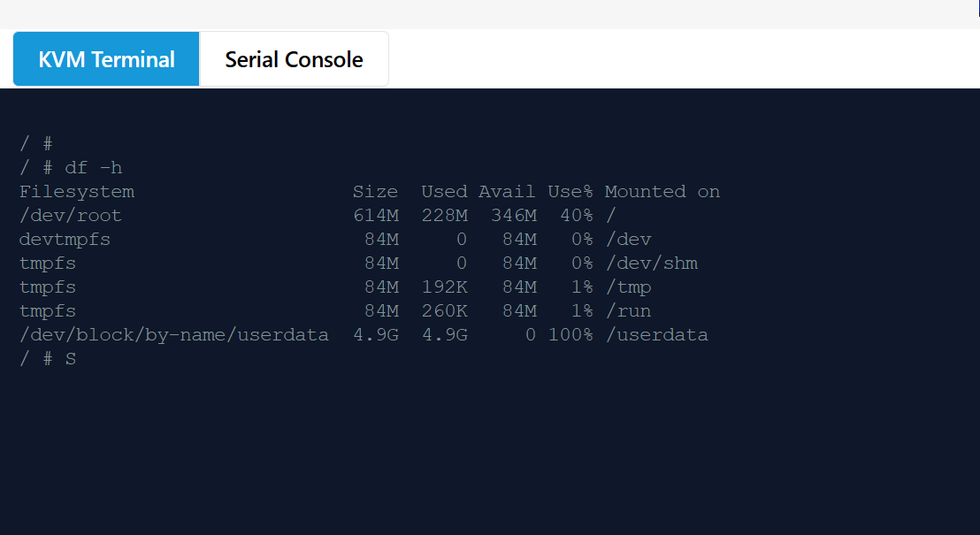Viewport: 980px width, 535px height.
Task: Click the /run mount point text
Action: pos(629,311)
